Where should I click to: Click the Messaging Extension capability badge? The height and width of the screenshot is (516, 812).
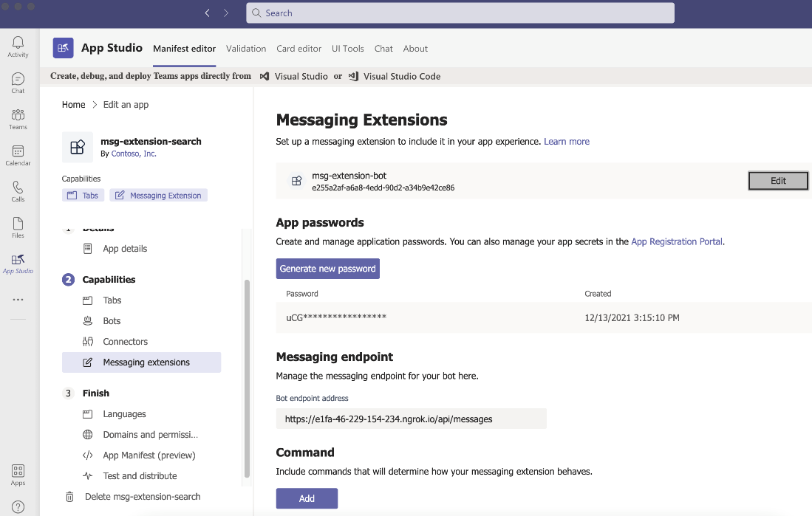pos(158,195)
